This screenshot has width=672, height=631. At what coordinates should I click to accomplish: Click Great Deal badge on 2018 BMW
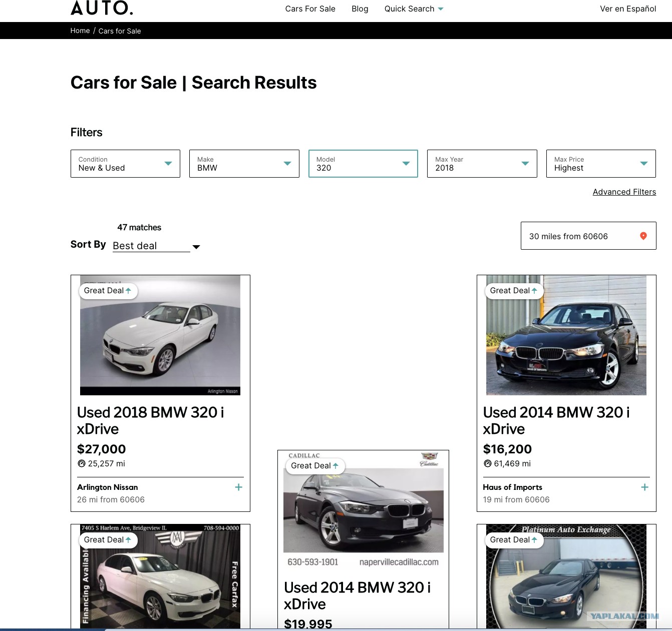(x=108, y=291)
